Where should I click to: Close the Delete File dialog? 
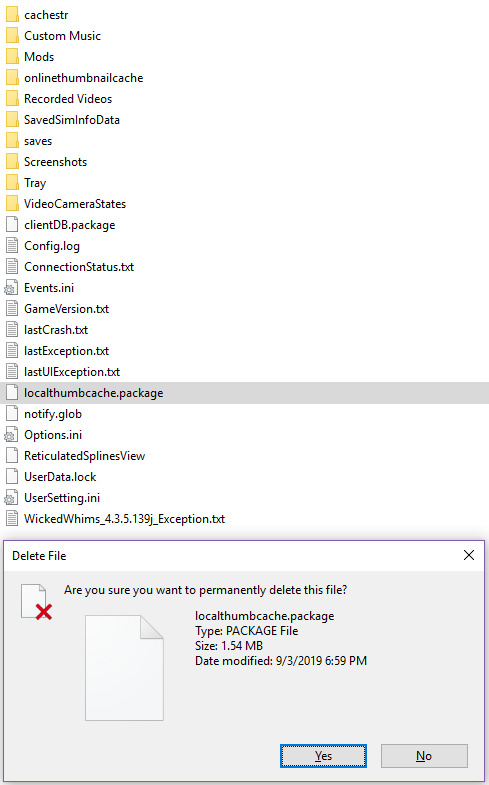(469, 555)
